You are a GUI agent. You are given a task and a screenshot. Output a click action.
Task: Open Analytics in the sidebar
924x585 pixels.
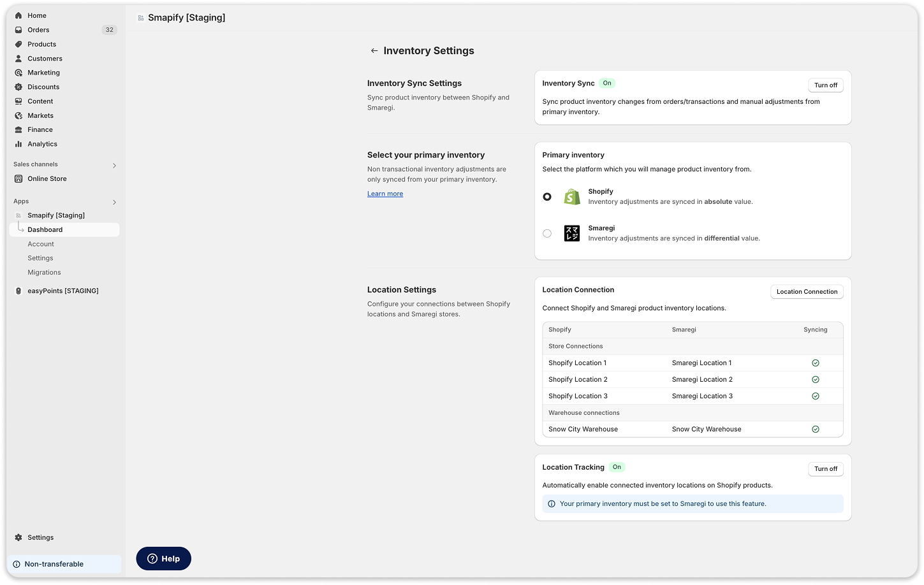coord(42,144)
